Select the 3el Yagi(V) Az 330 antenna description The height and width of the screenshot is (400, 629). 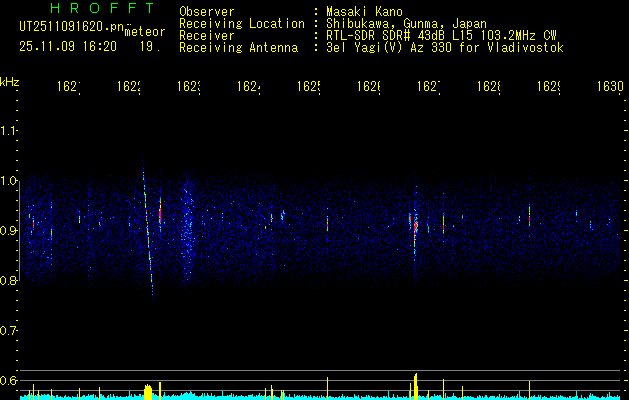[x=445, y=48]
